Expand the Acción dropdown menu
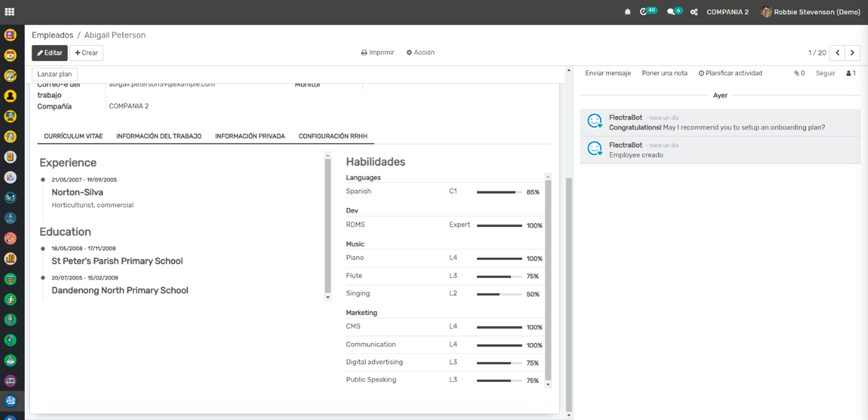Image resolution: width=868 pixels, height=420 pixels. (420, 53)
